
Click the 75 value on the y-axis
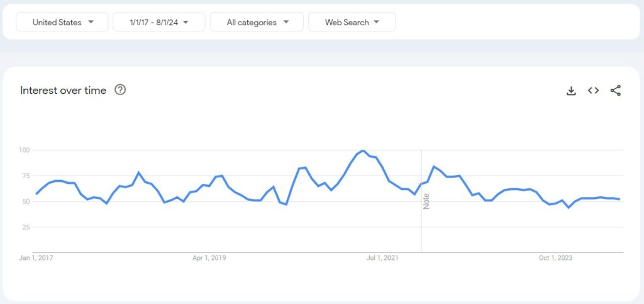click(x=26, y=176)
